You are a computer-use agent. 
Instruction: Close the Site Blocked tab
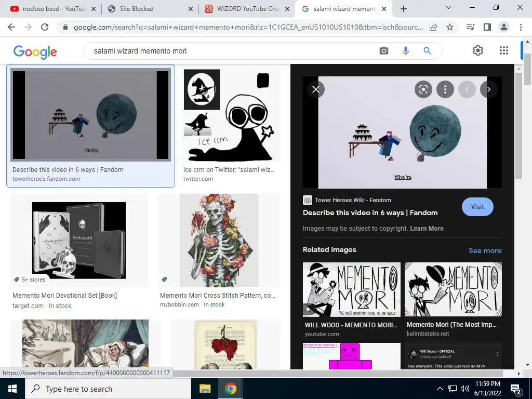coord(191,9)
